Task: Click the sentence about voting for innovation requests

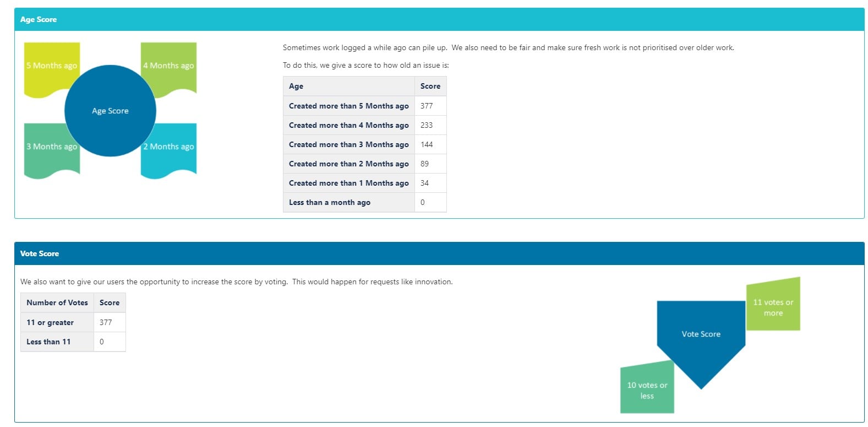Action: 237,282
